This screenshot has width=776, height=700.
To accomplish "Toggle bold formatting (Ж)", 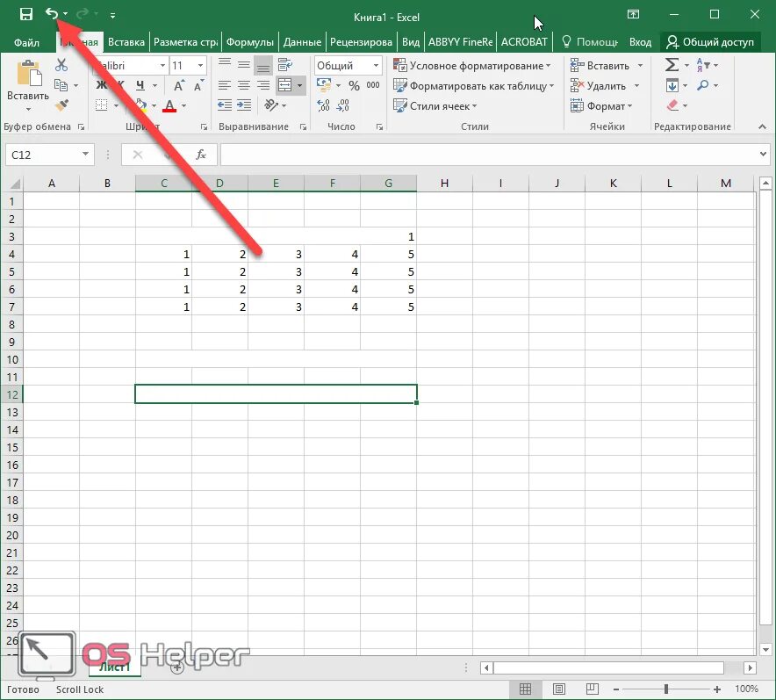I will 101,85.
